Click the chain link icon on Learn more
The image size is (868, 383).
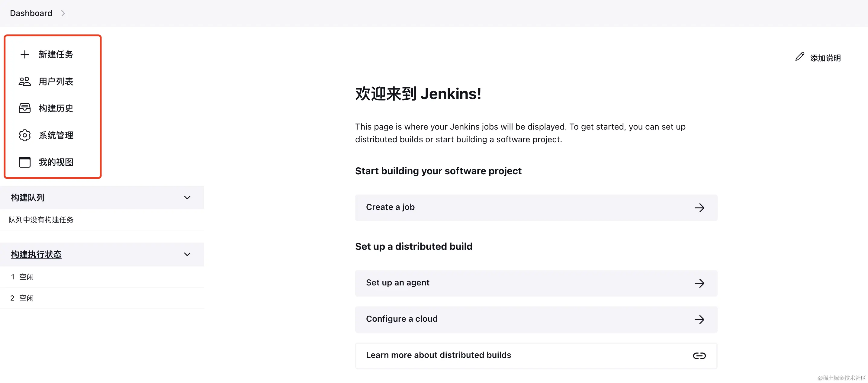699,356
